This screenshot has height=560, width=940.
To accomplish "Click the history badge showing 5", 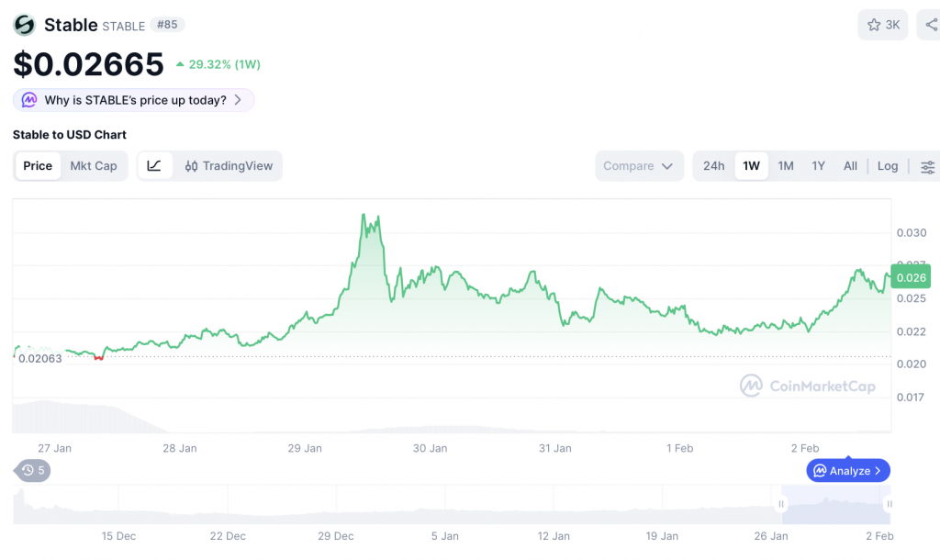I will point(33,470).
